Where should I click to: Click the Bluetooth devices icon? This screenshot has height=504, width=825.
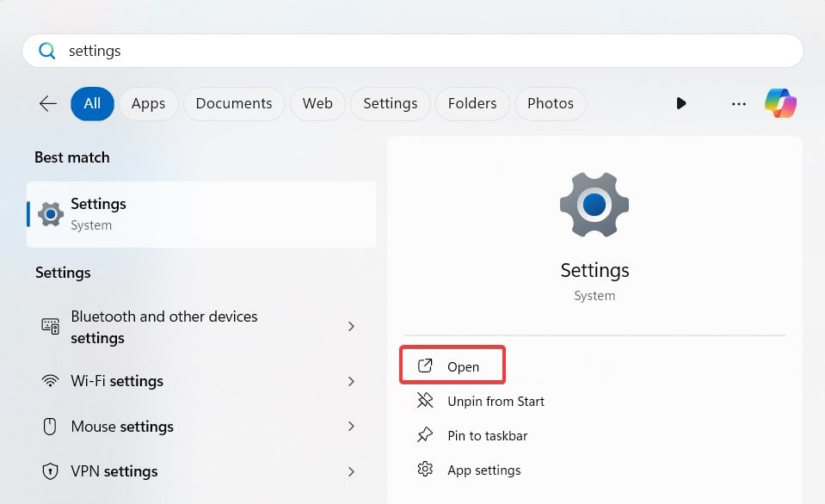[51, 327]
